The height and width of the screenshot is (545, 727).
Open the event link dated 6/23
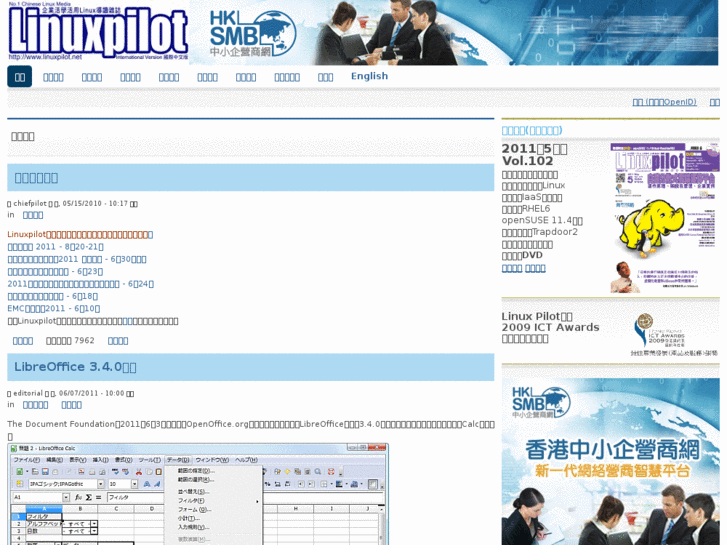[x=55, y=271]
